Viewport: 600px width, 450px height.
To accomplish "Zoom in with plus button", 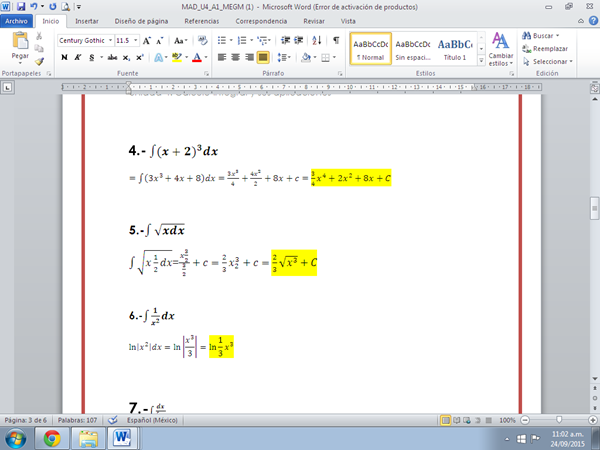I will pyautogui.click(x=593, y=420).
